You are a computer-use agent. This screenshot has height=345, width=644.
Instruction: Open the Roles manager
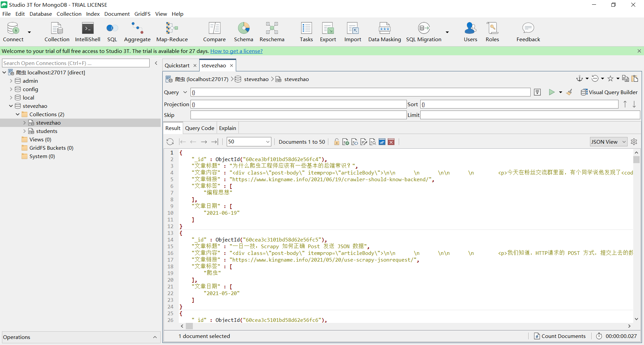click(x=492, y=32)
